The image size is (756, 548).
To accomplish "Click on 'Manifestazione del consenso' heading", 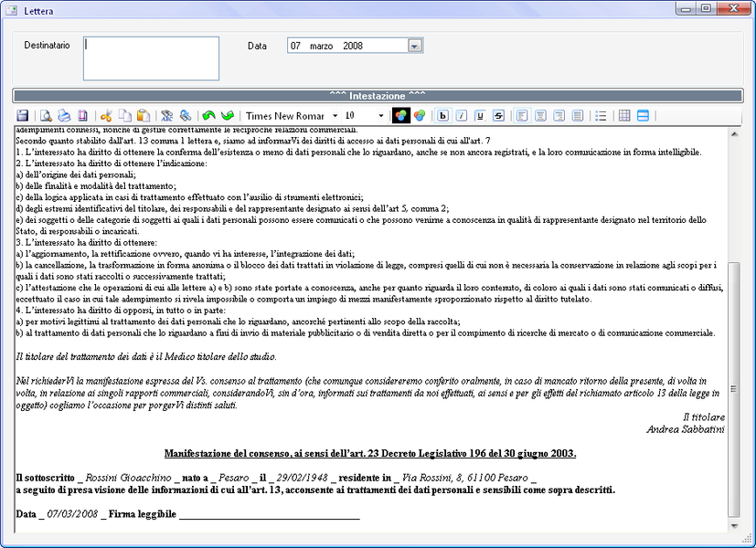I will tap(370, 453).
